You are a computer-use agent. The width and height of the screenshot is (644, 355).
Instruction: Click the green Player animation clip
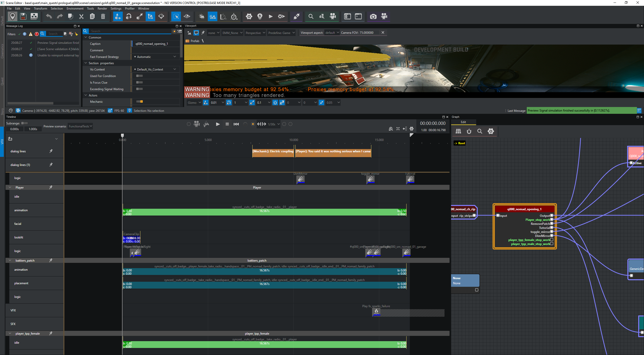click(x=264, y=212)
